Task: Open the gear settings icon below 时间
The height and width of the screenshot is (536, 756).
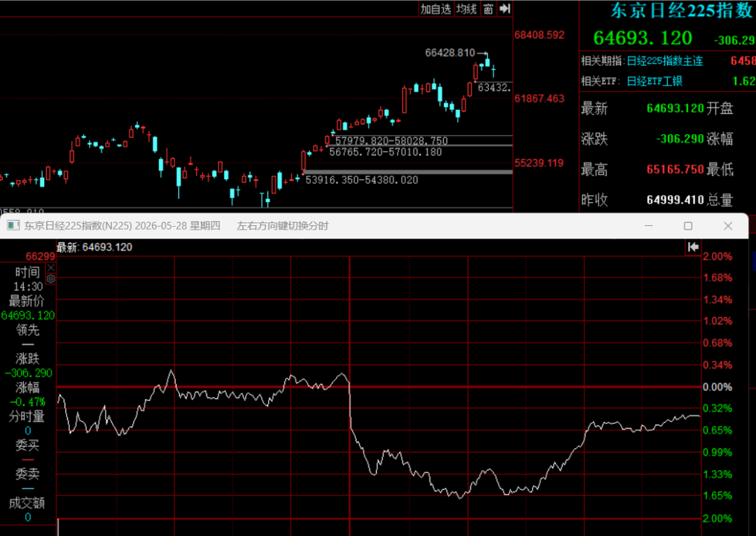Action: (x=50, y=278)
